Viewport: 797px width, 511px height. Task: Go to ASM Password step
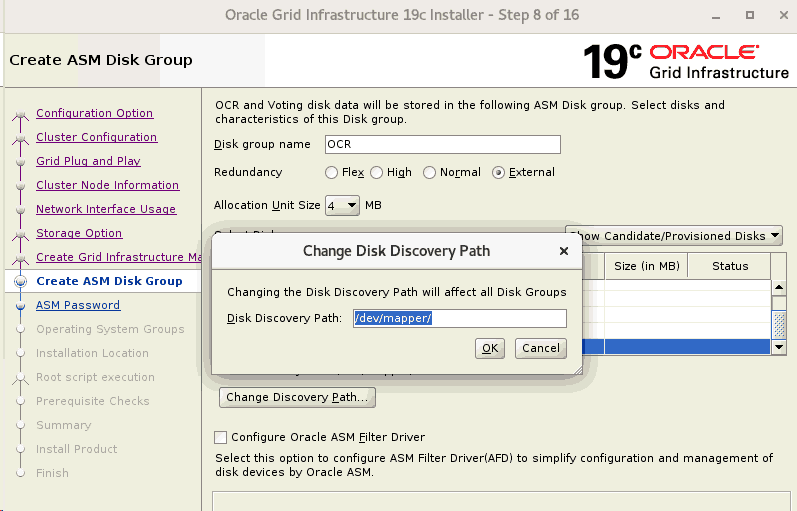coord(78,305)
